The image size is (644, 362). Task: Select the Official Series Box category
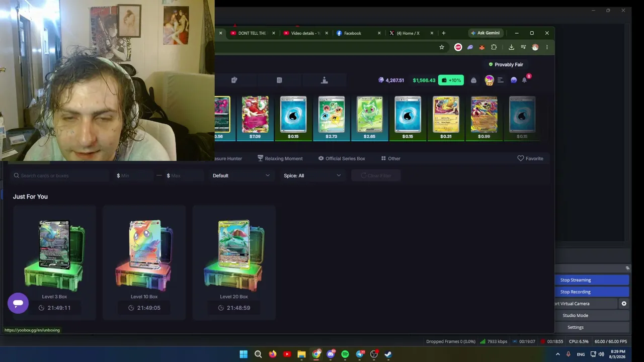(342, 158)
